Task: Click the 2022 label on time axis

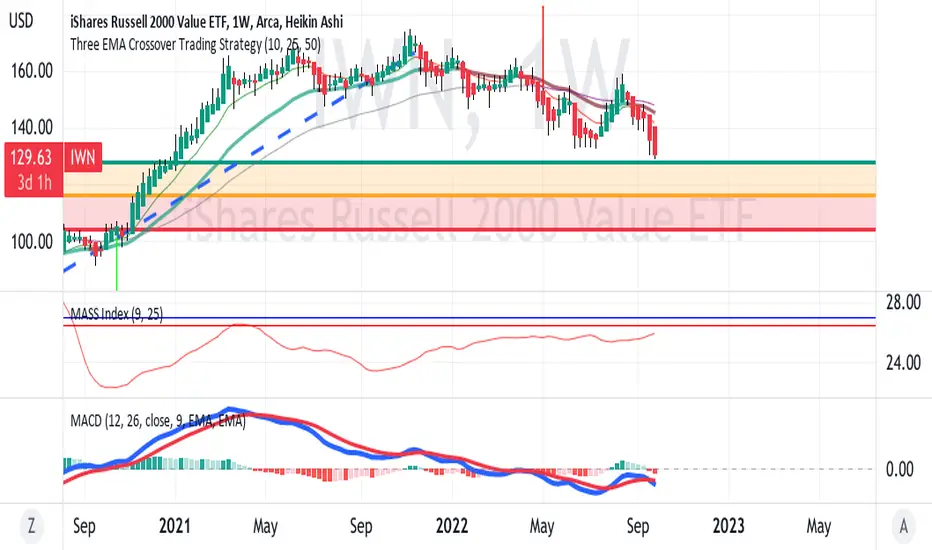Action: coord(452,526)
